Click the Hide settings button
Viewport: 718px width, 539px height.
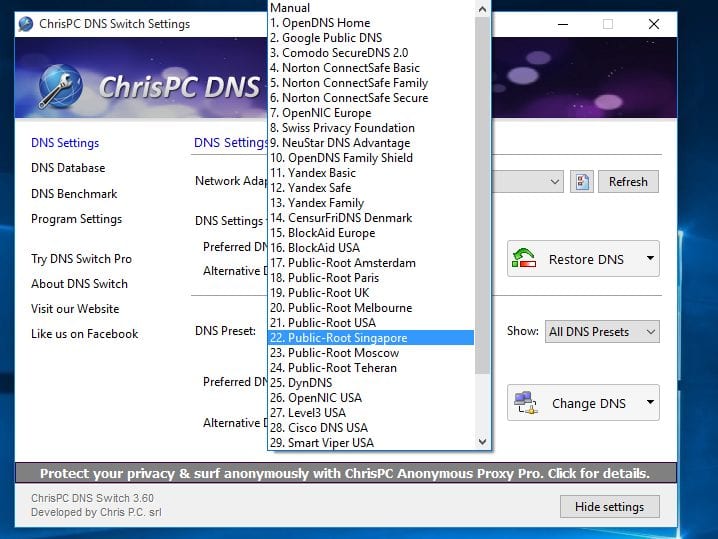pos(609,506)
